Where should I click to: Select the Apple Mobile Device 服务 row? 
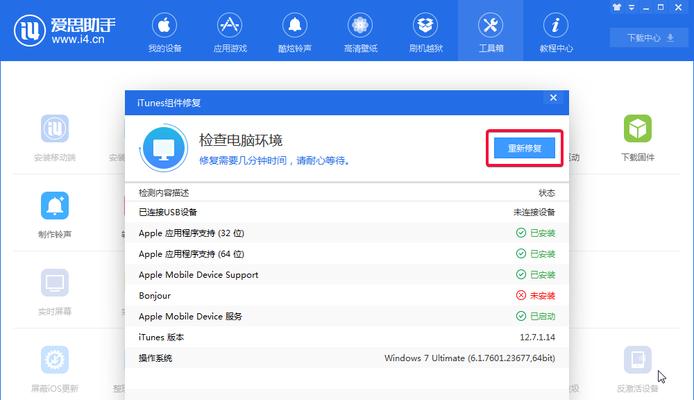tap(347, 316)
